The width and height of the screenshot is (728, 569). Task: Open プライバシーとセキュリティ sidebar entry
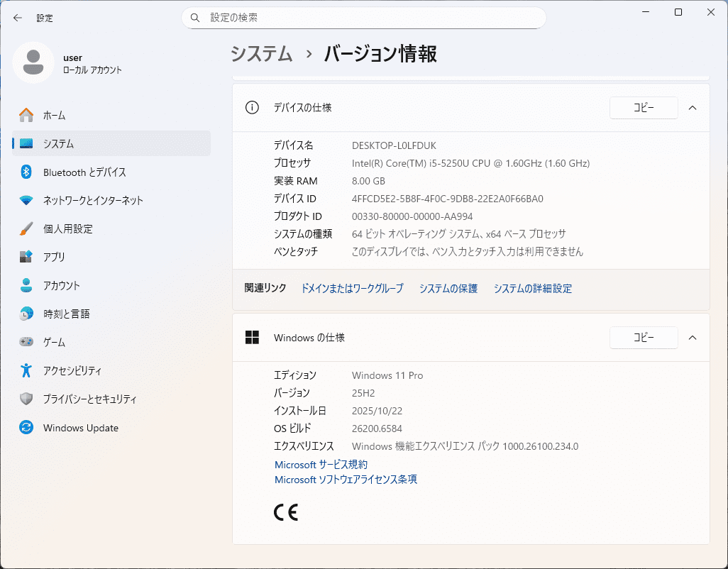[x=111, y=399]
